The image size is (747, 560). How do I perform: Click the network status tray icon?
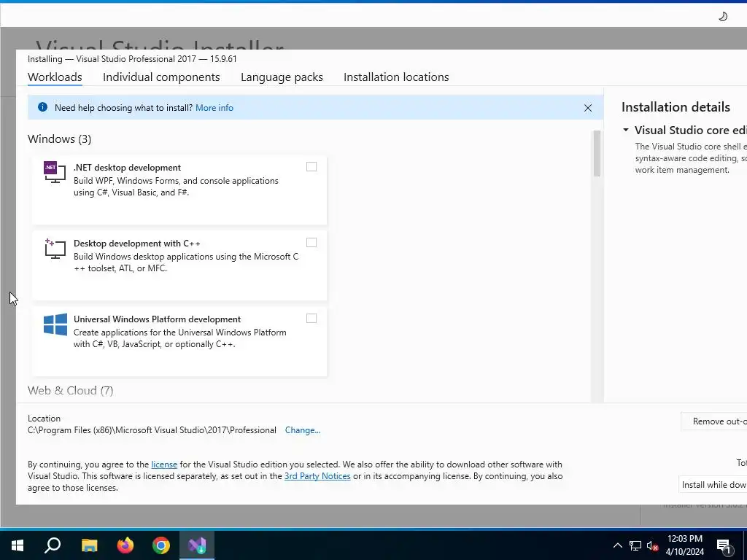pyautogui.click(x=635, y=545)
